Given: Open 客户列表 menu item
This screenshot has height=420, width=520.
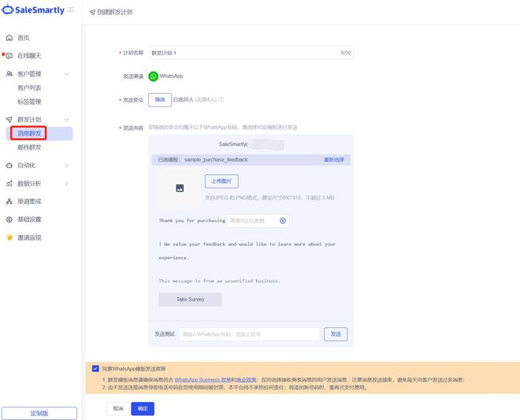Looking at the screenshot, I should (30, 88).
